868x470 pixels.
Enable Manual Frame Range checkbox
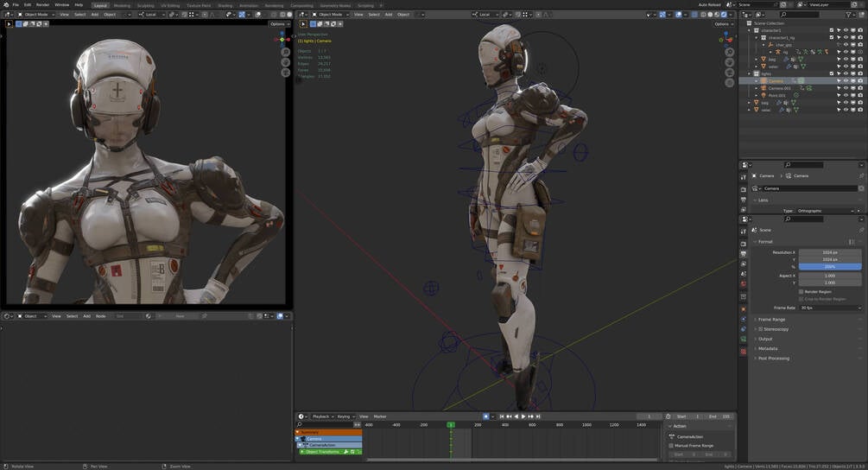click(671, 445)
